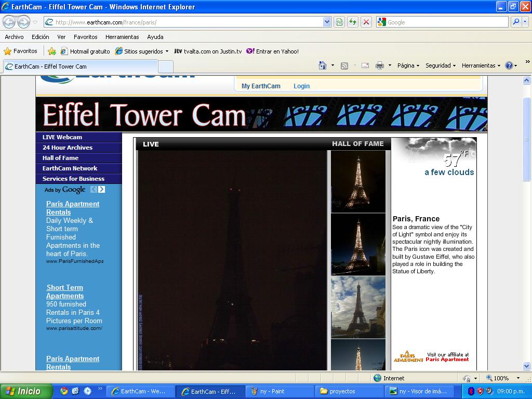Screen dimensions: 532x399
Task: Click the blue Help question mark icon
Action: pos(509,65)
